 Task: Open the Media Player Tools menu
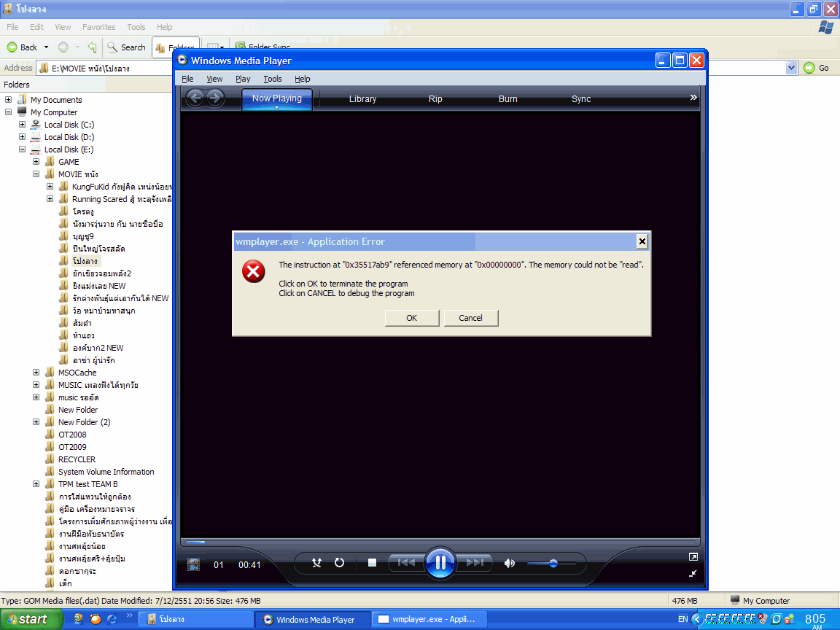[x=273, y=79]
